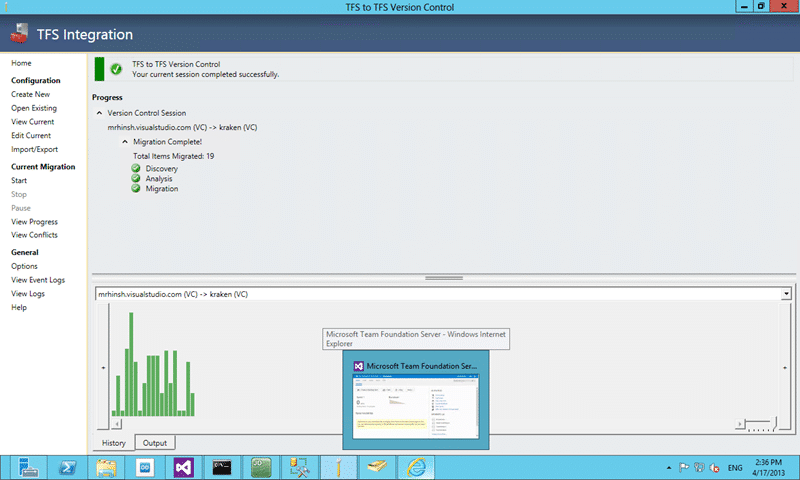Image resolution: width=800 pixels, height=480 pixels.
Task: Go to Home in sidebar
Action: click(x=21, y=63)
